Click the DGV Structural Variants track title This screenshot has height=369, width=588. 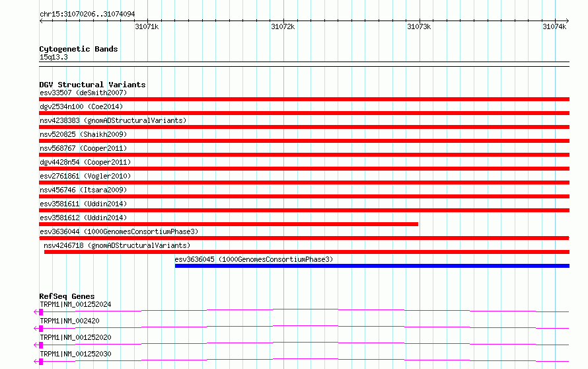pyautogui.click(x=92, y=85)
